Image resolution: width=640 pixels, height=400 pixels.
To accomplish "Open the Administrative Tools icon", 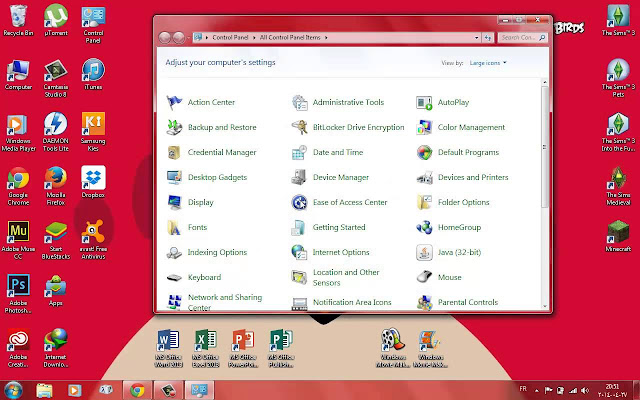I will pyautogui.click(x=300, y=102).
